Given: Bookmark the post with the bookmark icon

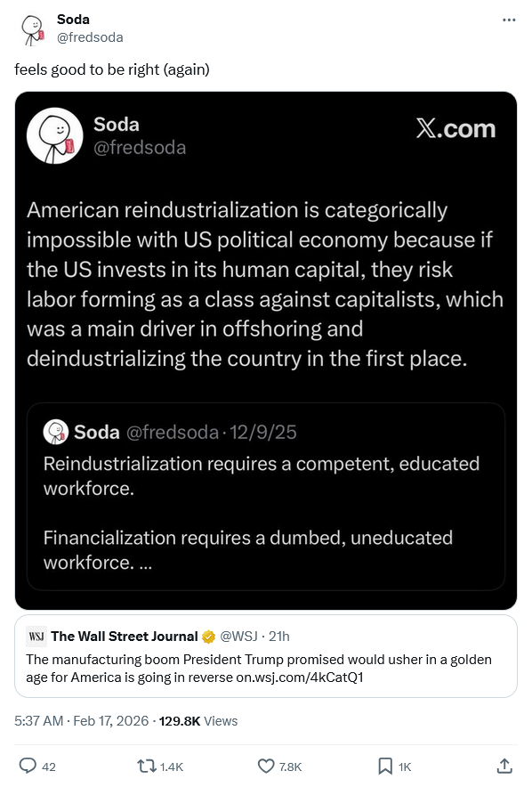Looking at the screenshot, I should pos(384,765).
